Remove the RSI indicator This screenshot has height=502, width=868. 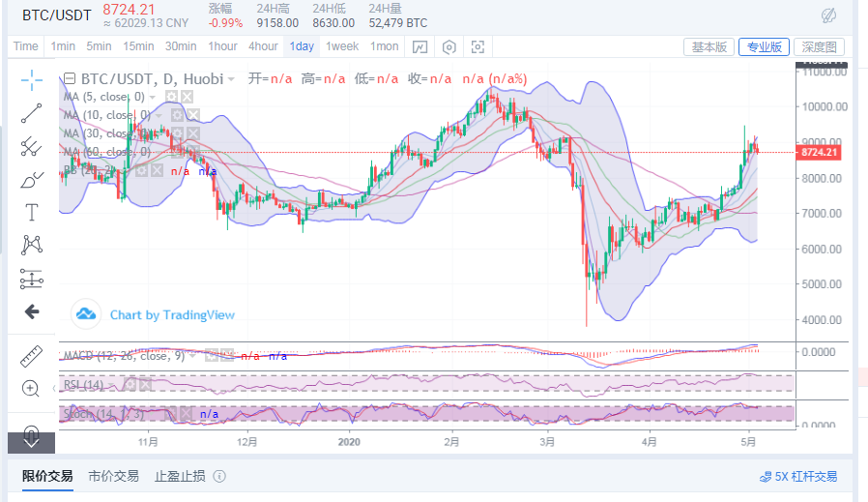click(145, 384)
